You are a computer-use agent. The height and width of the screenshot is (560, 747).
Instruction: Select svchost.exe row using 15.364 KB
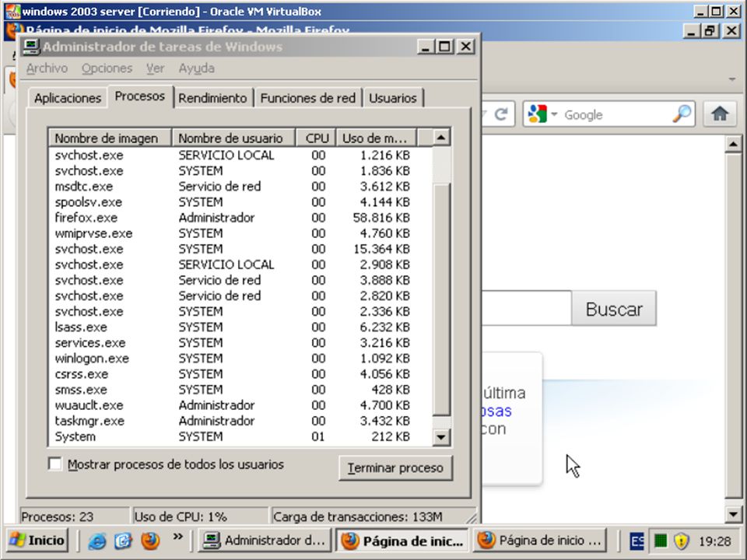point(240,249)
